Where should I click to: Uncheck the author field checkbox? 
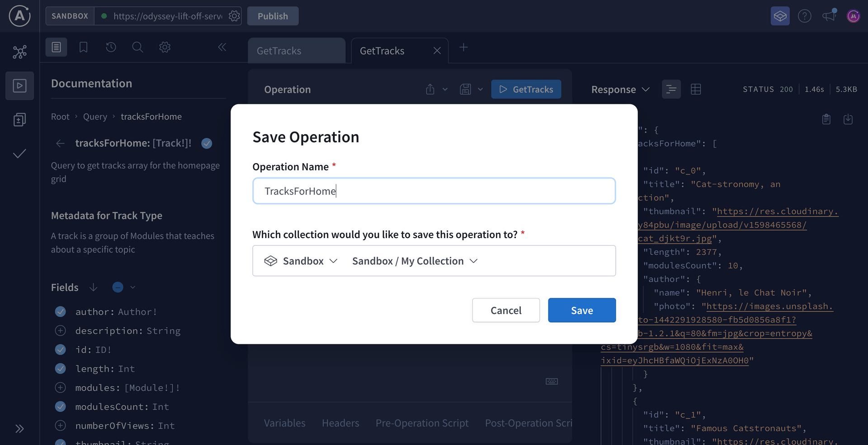60,312
